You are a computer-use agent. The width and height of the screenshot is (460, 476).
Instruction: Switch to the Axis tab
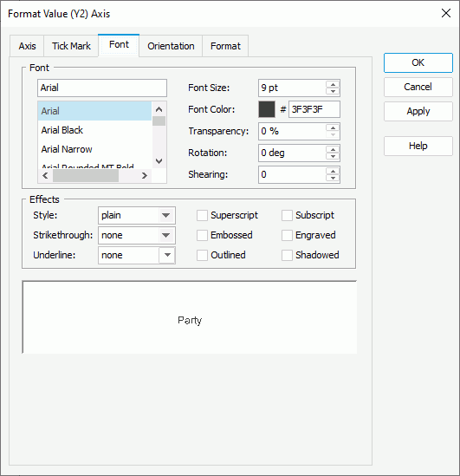[27, 46]
